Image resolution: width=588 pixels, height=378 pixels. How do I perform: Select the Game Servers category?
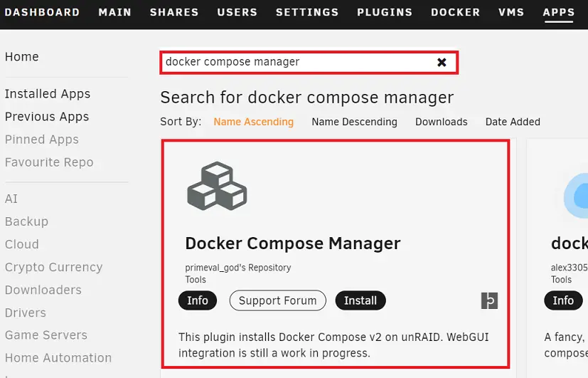tap(46, 335)
